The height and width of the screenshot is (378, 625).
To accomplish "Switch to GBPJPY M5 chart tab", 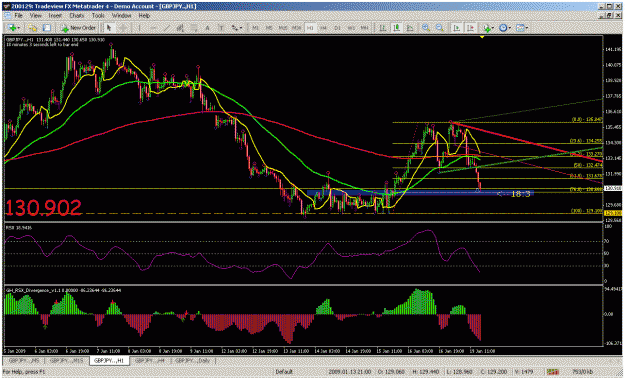I will click(x=24, y=360).
